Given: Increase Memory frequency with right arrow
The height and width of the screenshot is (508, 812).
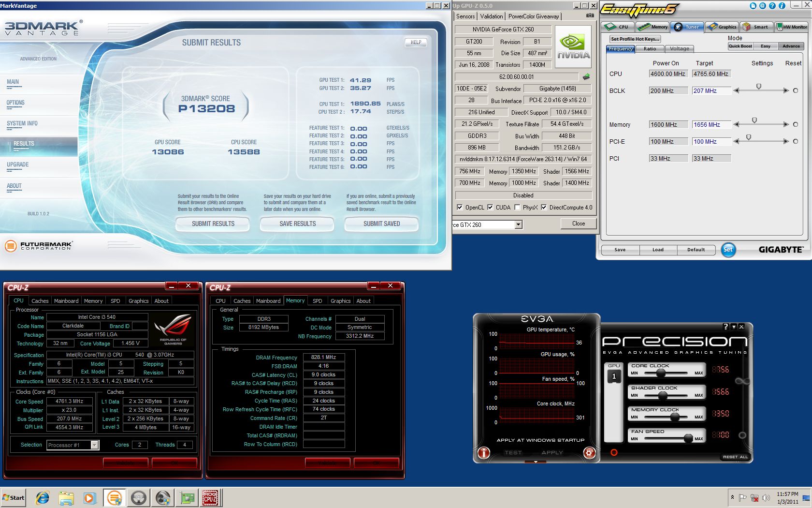Looking at the screenshot, I should (786, 124).
